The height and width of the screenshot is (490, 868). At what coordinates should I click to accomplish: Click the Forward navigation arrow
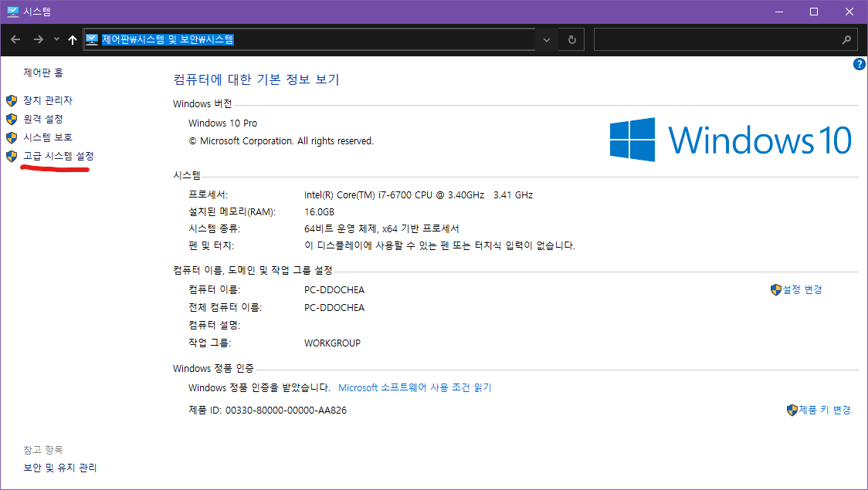coord(38,39)
